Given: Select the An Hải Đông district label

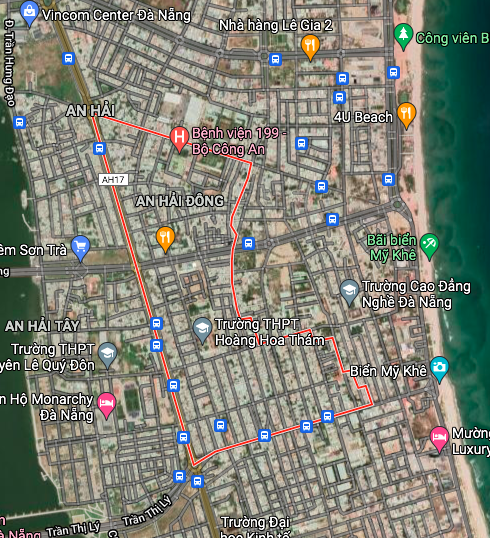Looking at the screenshot, I should tap(179, 201).
